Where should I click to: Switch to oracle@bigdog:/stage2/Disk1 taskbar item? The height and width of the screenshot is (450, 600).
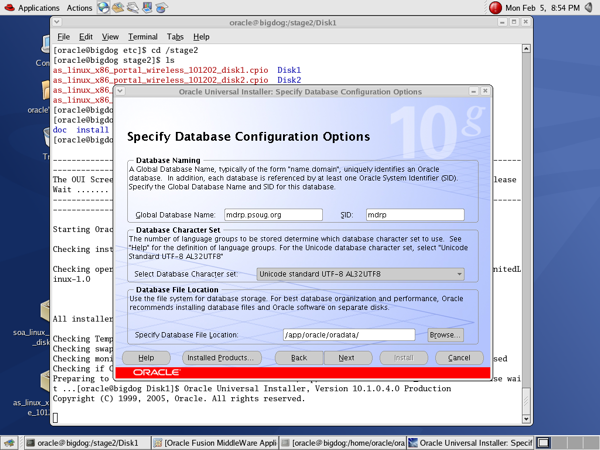(x=87, y=443)
